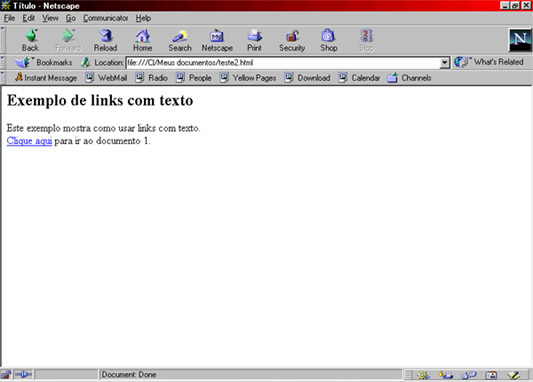Click the Shop toolbar icon
The image size is (533, 382).
point(329,40)
